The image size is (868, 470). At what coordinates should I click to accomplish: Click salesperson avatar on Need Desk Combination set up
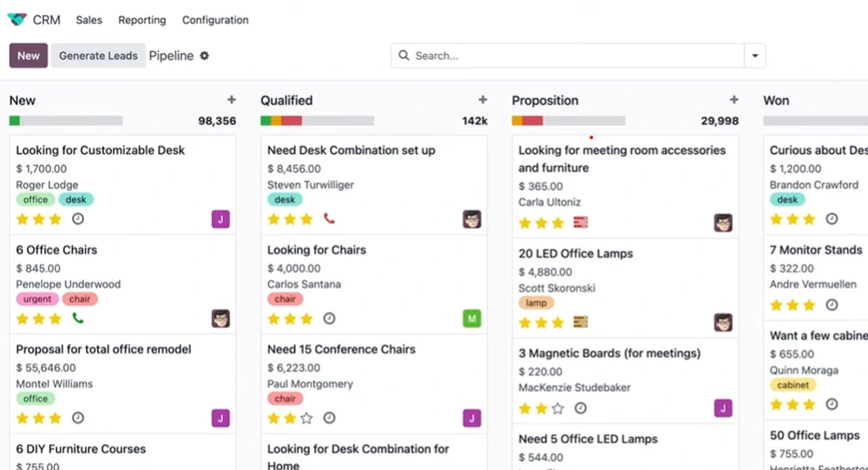click(x=471, y=219)
